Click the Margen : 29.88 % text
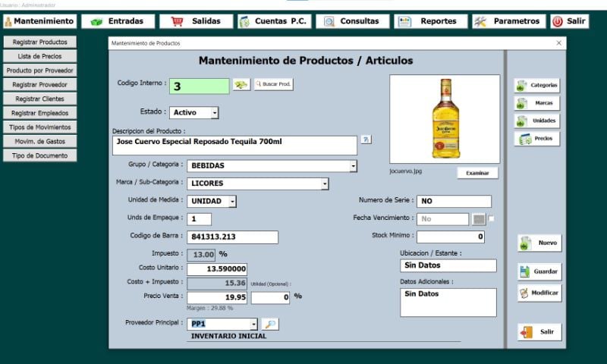This screenshot has width=607, height=364. click(210, 309)
